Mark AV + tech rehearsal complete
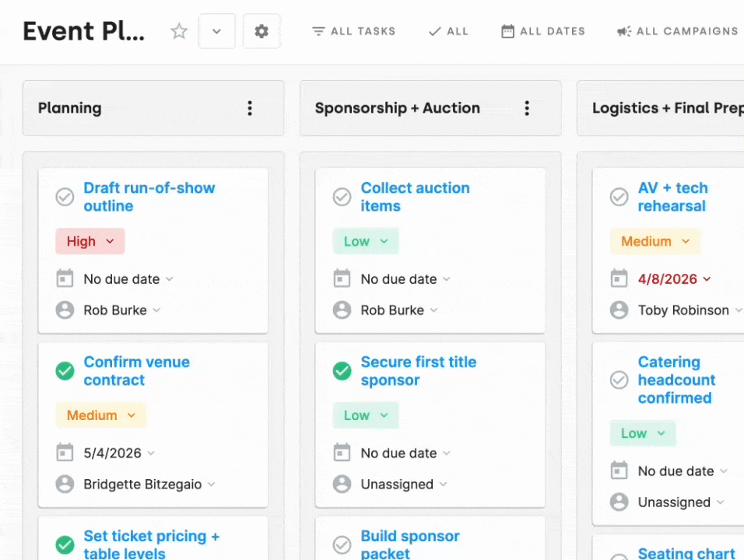The image size is (744, 560). 619,197
